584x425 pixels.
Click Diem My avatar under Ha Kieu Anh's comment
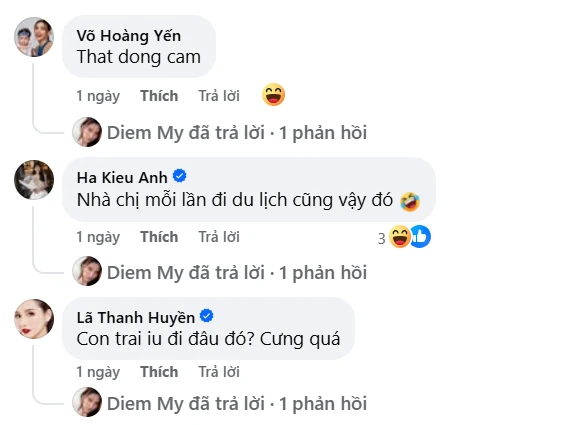point(87,271)
